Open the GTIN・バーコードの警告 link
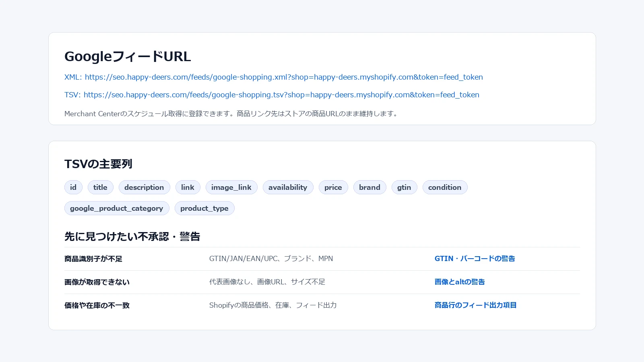Screen dimensions: 644x362 (x=475, y=259)
